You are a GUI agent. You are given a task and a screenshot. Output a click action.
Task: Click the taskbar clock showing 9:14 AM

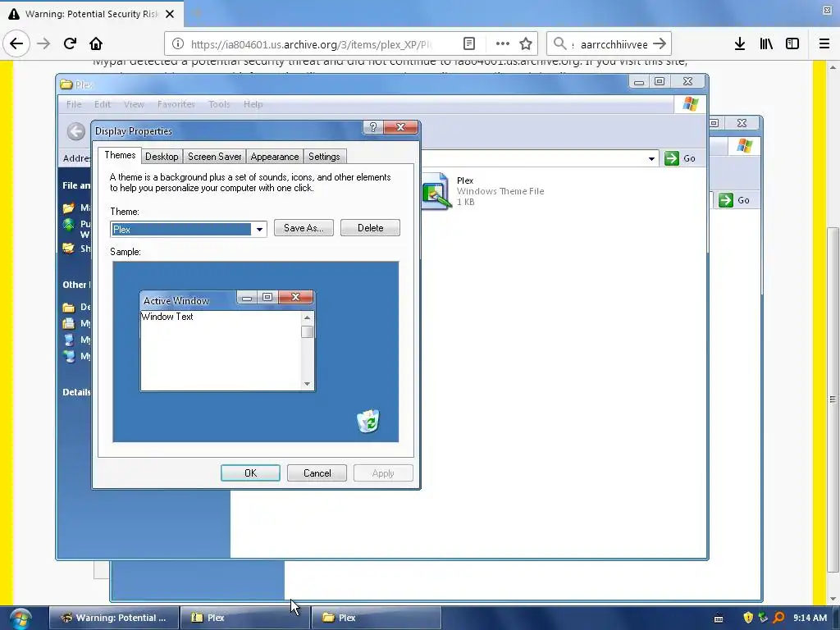(x=810, y=618)
